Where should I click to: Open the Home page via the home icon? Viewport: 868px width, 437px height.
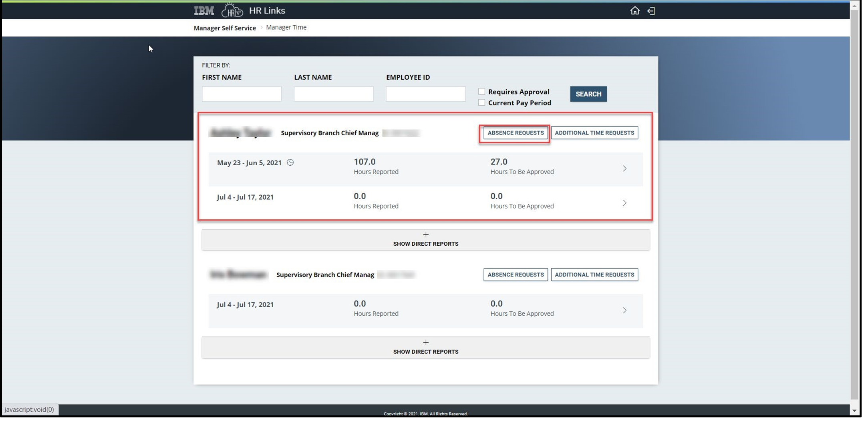click(x=635, y=11)
